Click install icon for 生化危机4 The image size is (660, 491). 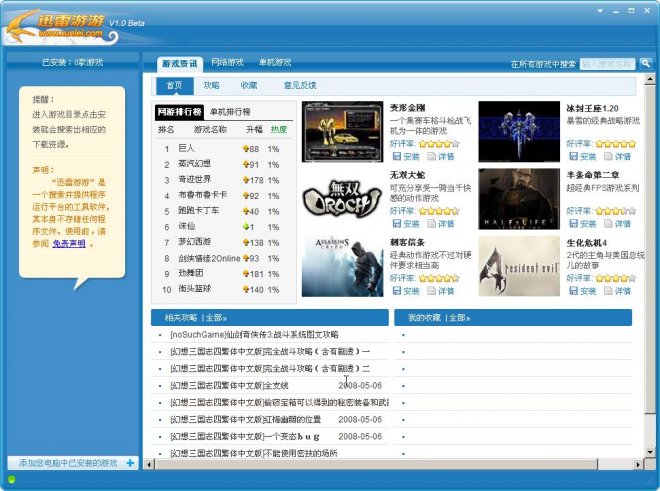(x=573, y=291)
